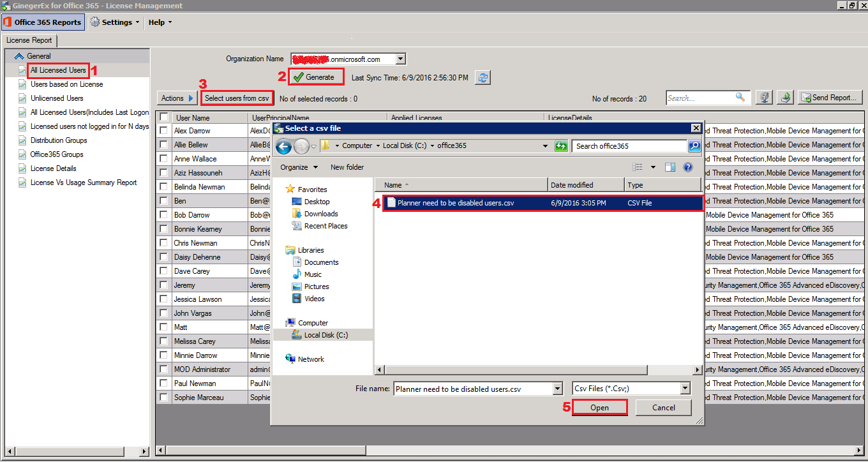Check the box for Sophie Marceau
The width and height of the screenshot is (868, 462).
(164, 398)
